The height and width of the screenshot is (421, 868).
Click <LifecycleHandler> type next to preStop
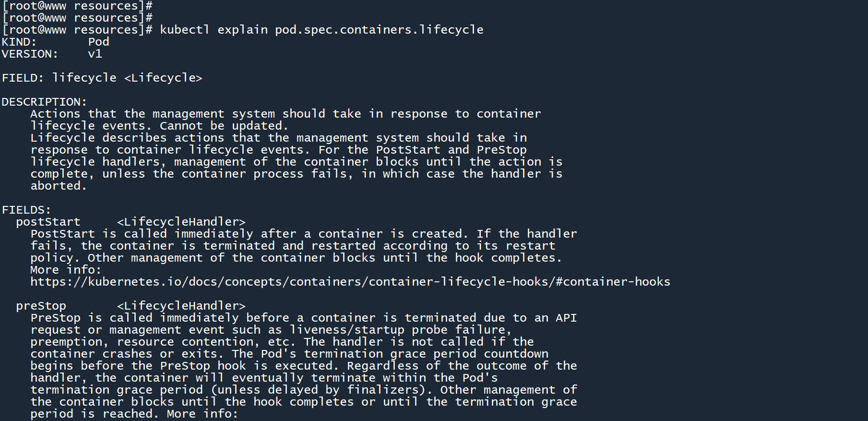(x=181, y=306)
